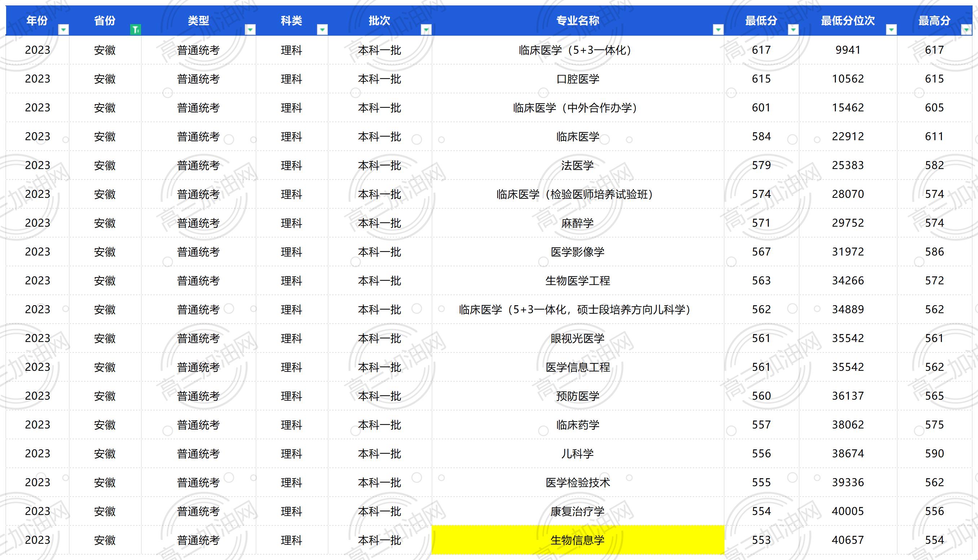Image resolution: width=978 pixels, height=560 pixels.
Task: Select the 医学影像学 cell
Action: [x=578, y=252]
